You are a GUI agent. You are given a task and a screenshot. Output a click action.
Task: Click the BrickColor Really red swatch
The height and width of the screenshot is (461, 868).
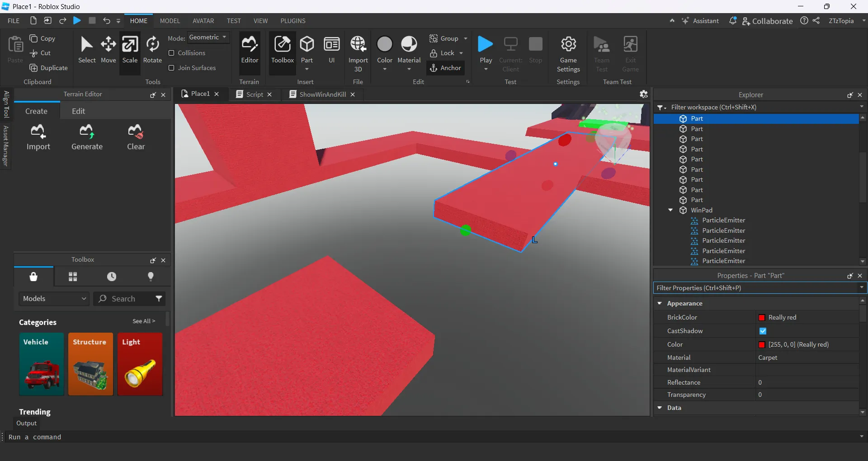click(x=762, y=318)
